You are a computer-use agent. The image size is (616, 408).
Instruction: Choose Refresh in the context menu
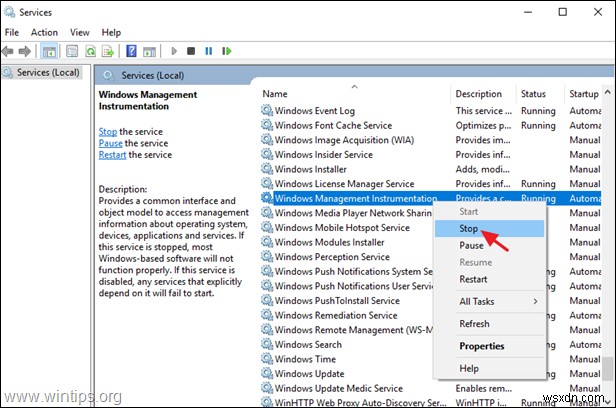point(490,324)
